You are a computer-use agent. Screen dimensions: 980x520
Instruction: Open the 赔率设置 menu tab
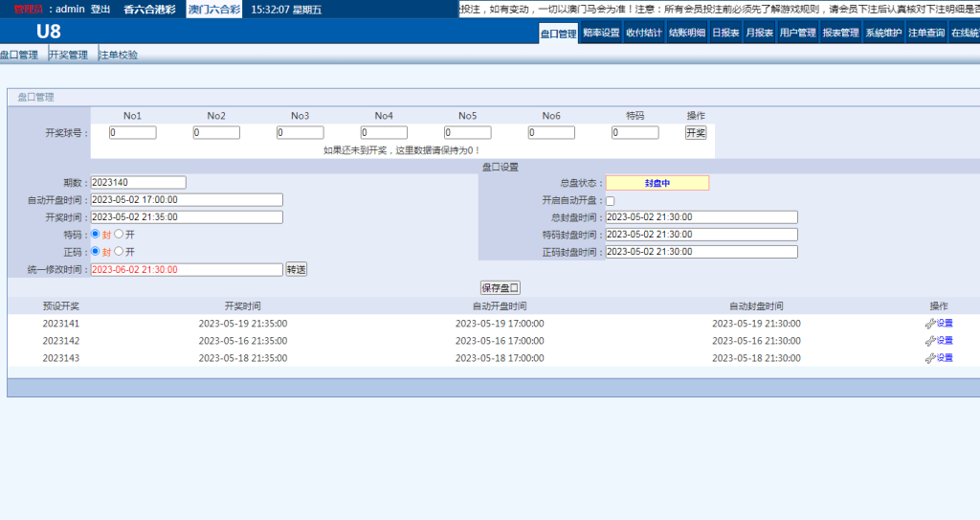point(601,33)
